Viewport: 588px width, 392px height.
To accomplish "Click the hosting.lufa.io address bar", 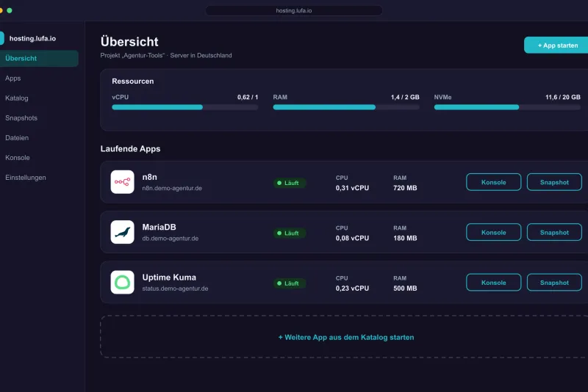I will point(294,10).
